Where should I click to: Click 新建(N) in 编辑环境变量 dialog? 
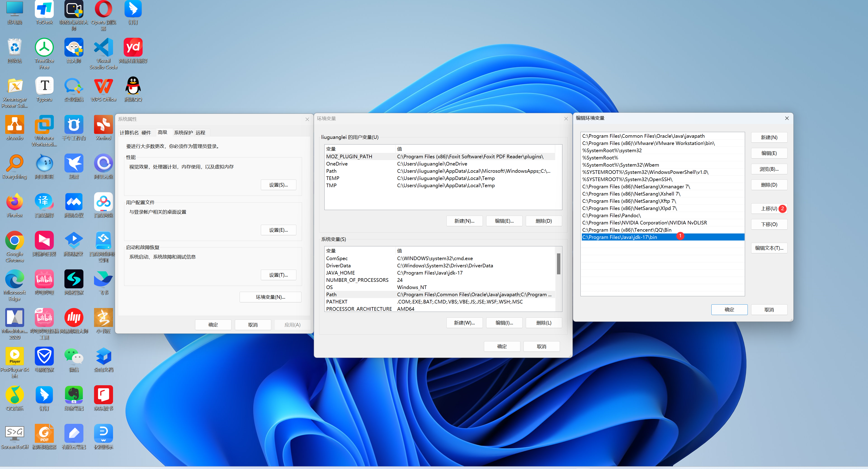coord(769,137)
